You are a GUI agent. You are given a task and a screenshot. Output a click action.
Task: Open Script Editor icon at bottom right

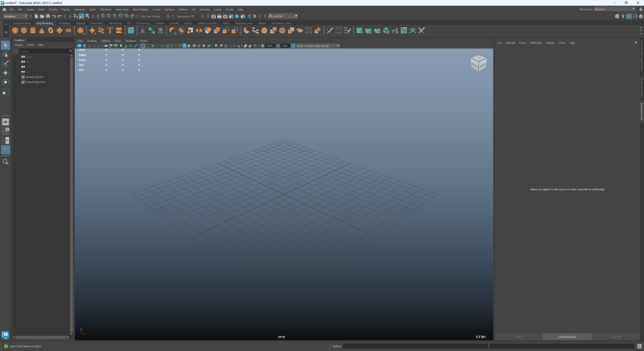(x=639, y=346)
